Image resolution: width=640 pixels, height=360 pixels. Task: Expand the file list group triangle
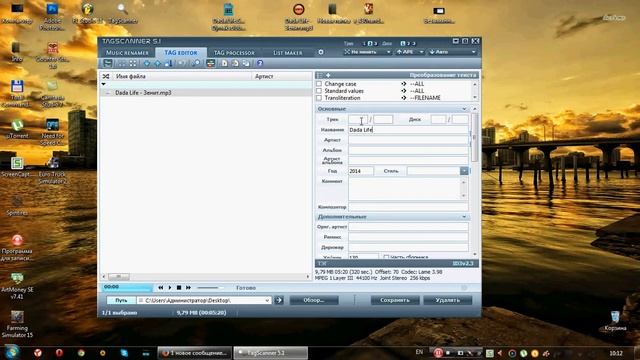[x=104, y=84]
